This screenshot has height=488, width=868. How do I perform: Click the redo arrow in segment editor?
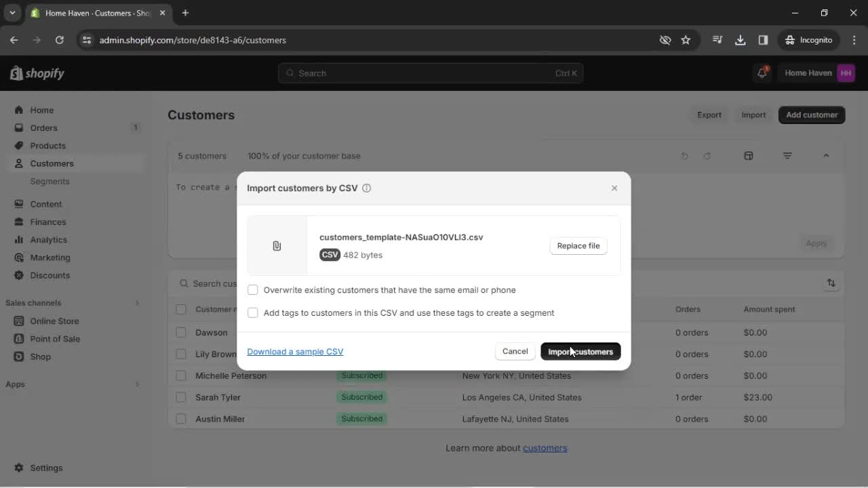pyautogui.click(x=707, y=156)
